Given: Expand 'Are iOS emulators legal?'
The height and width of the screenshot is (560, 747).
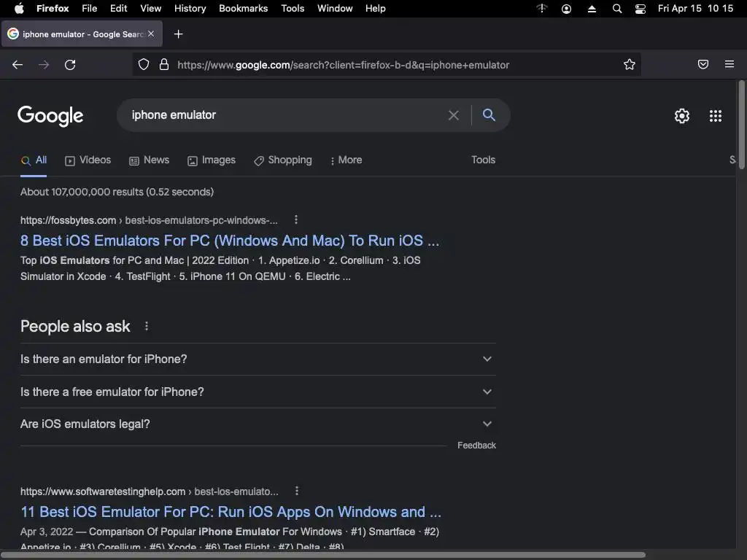Looking at the screenshot, I should click(x=258, y=424).
